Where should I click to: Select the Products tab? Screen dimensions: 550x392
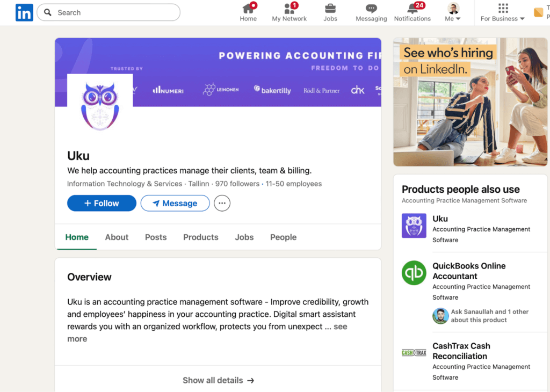200,237
